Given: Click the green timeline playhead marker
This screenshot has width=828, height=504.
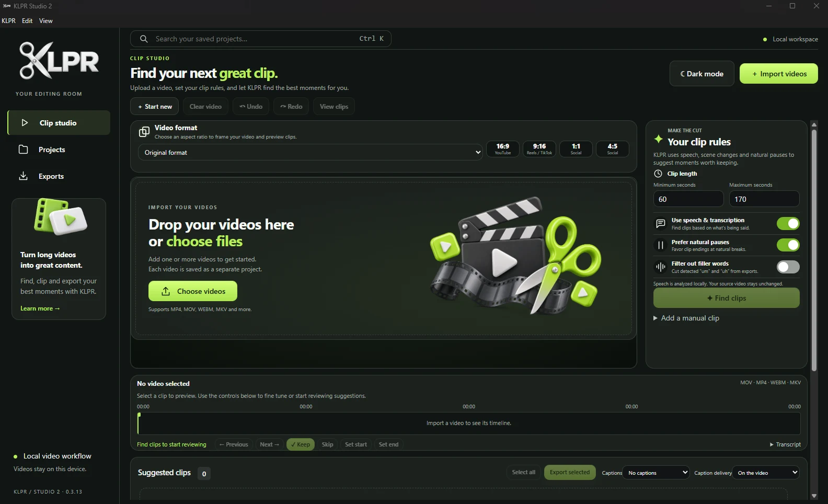Looking at the screenshot, I should click(139, 423).
